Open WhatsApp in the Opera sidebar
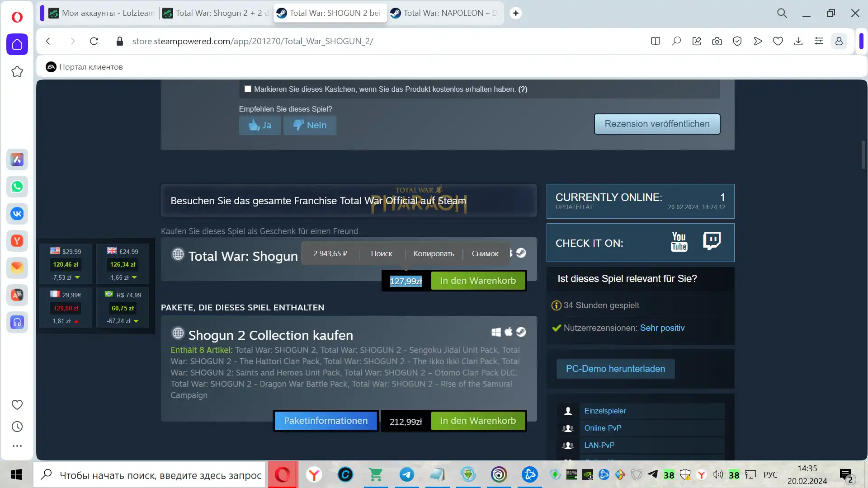The height and width of the screenshot is (488, 868). 17,187
